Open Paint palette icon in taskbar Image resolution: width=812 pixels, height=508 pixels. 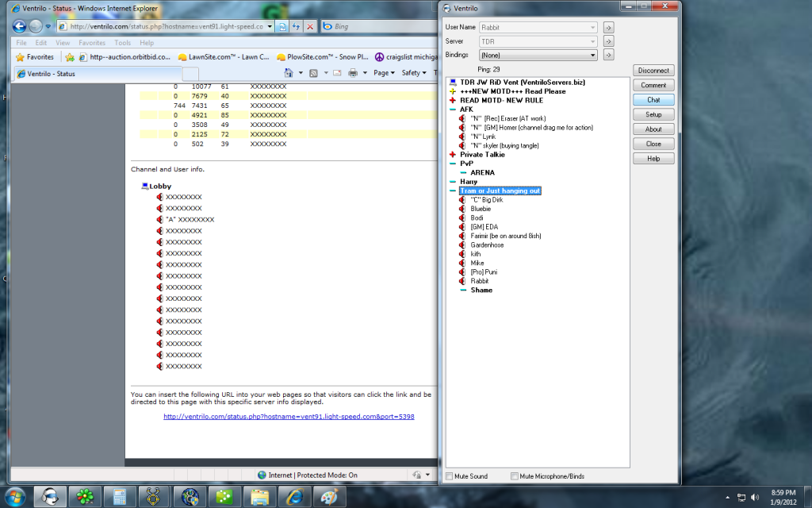[329, 497]
